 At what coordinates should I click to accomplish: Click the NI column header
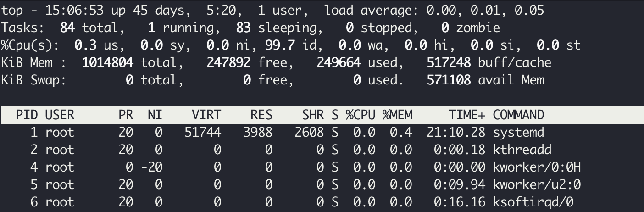pyautogui.click(x=155, y=115)
